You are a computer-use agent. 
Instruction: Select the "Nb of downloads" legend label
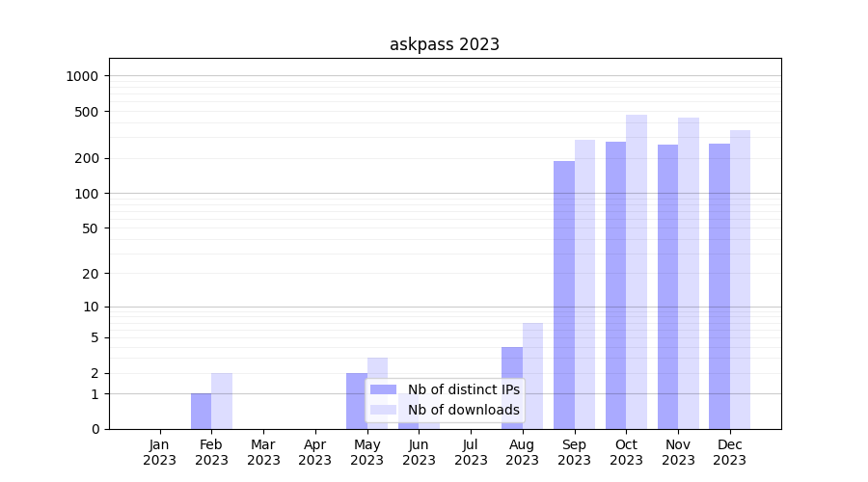pyautogui.click(x=463, y=410)
